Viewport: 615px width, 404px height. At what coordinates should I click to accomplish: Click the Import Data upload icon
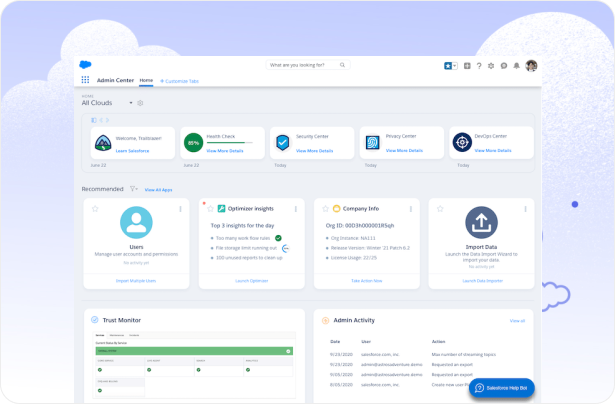tap(481, 222)
